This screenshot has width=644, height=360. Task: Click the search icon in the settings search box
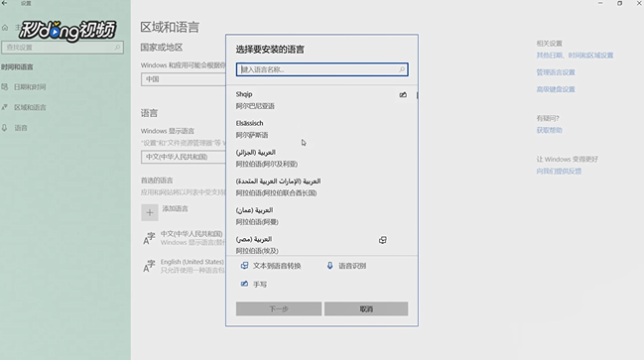pos(117,48)
